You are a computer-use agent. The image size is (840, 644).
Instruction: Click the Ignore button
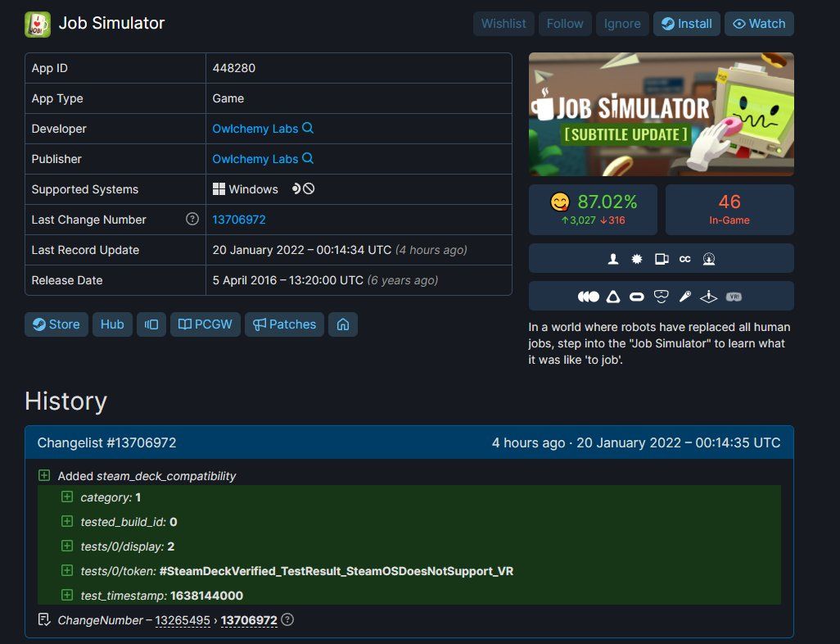coord(622,24)
